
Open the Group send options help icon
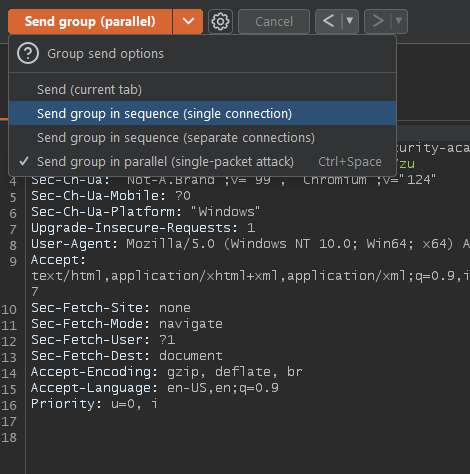tap(28, 54)
